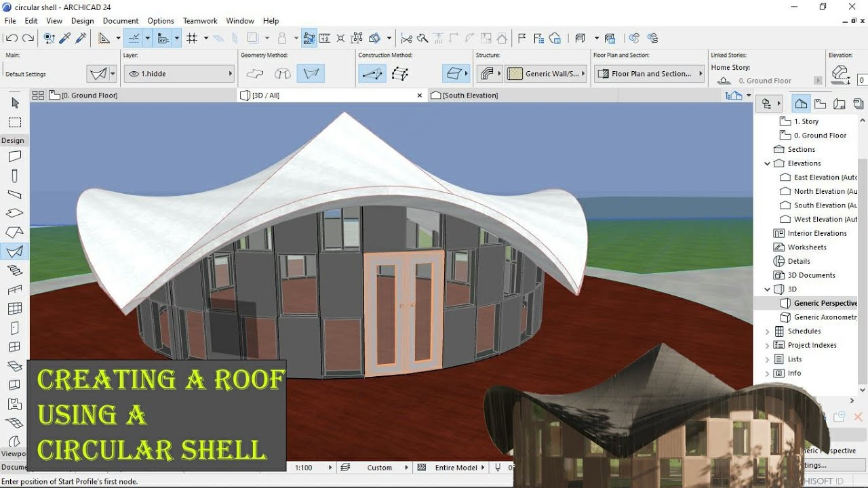
Task: Open the Layer dropdown showing 1.hidde
Action: point(178,74)
